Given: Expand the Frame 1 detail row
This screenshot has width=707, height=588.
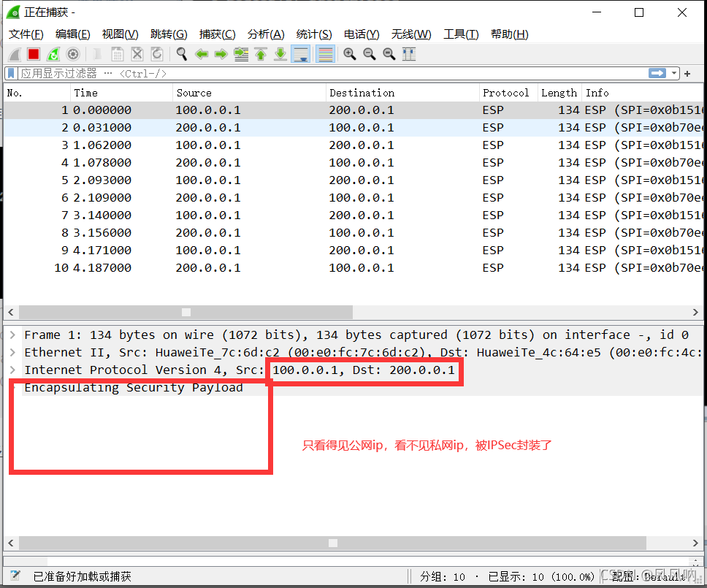Looking at the screenshot, I should pos(12,335).
